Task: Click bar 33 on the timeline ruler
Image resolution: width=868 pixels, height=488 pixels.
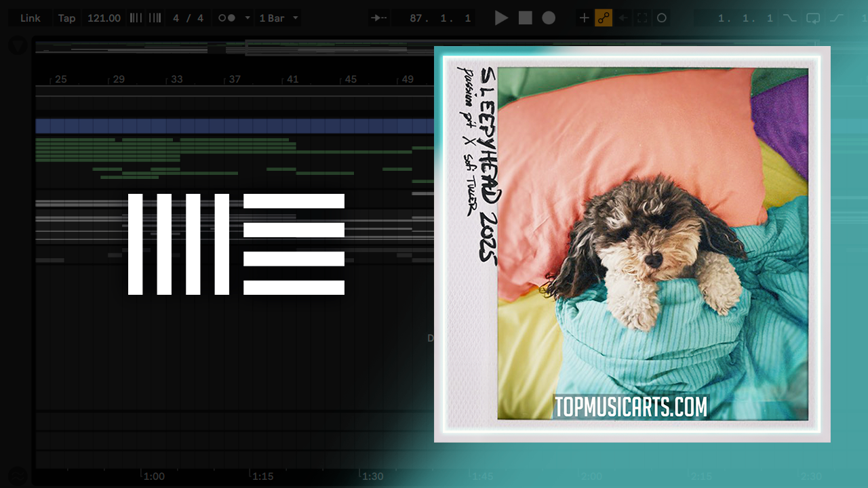Action: (x=176, y=79)
